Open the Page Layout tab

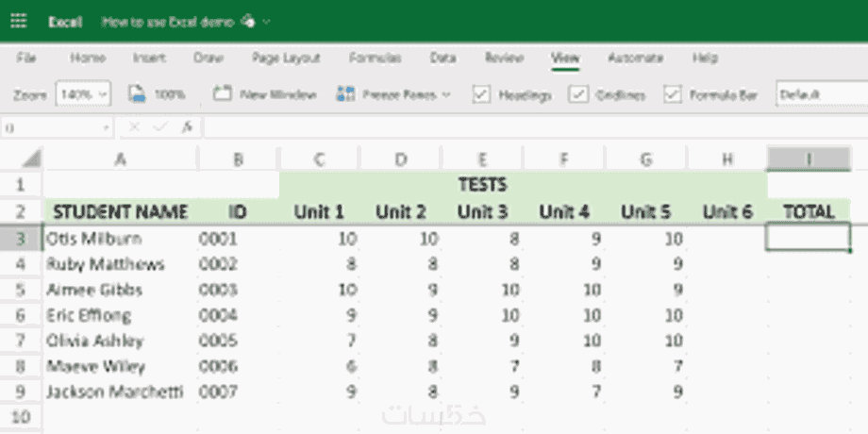pyautogui.click(x=286, y=58)
